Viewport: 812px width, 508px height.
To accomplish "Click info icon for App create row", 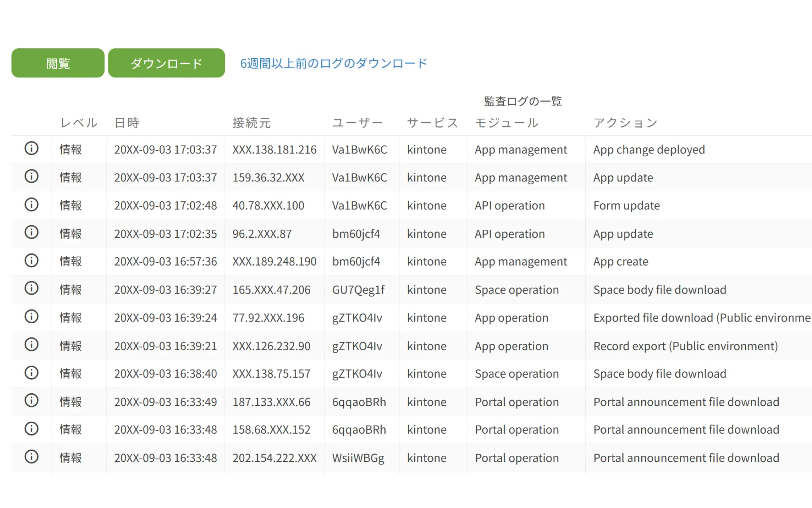I will click(32, 261).
